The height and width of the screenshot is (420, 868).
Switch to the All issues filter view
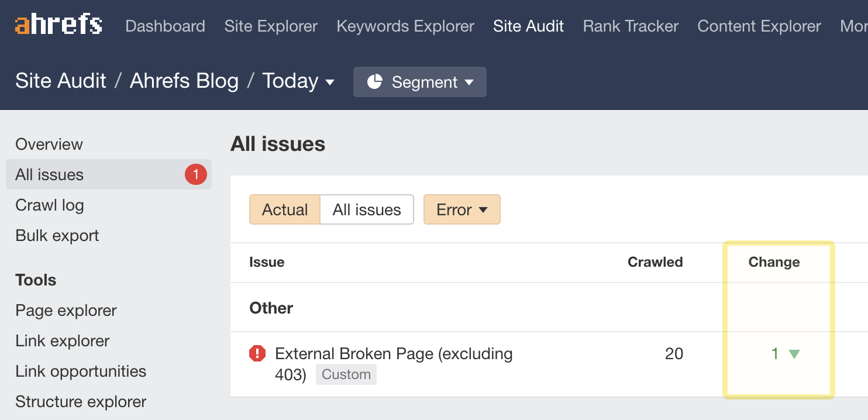pyautogui.click(x=366, y=209)
